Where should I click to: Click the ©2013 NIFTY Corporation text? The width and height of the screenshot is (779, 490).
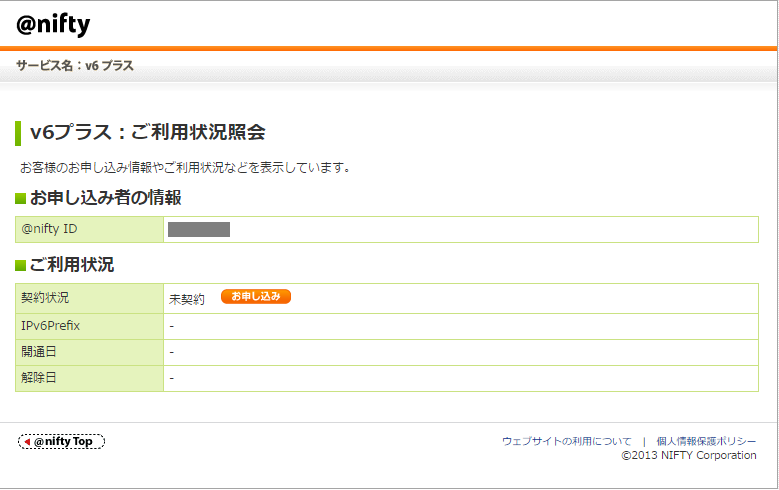(x=689, y=455)
